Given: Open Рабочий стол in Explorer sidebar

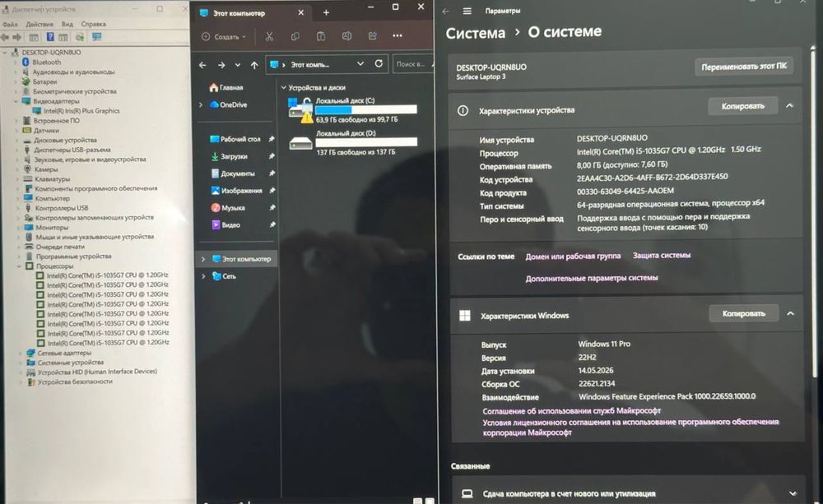Looking at the screenshot, I should click(x=235, y=139).
